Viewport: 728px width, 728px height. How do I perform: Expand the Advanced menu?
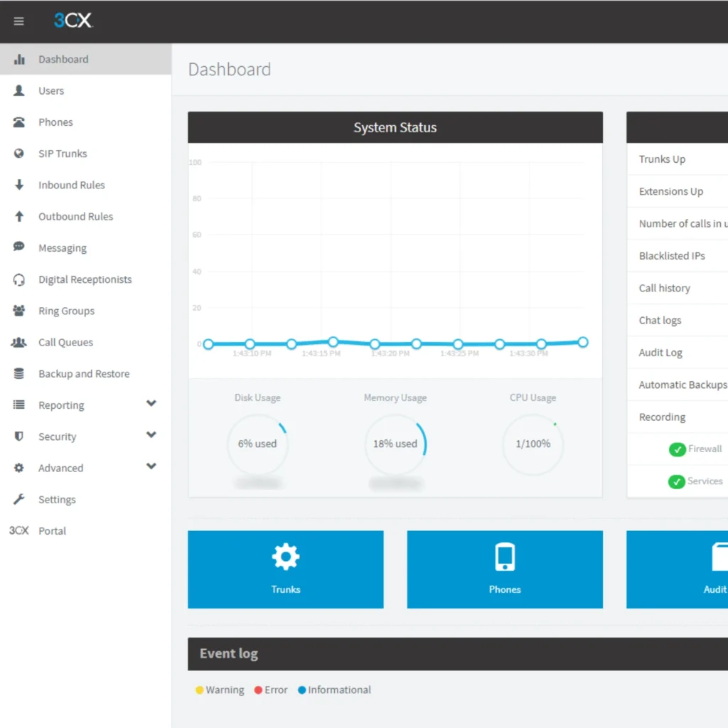point(60,468)
